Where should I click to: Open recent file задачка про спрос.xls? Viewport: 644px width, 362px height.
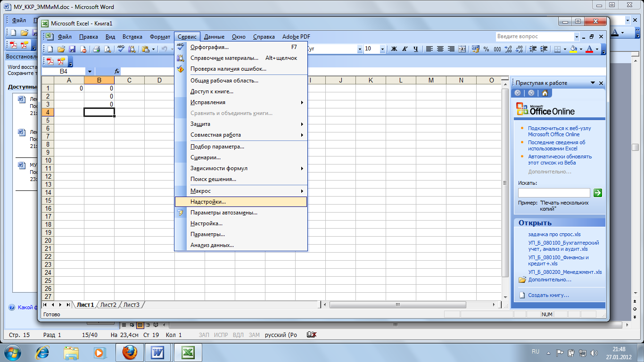(x=554, y=234)
